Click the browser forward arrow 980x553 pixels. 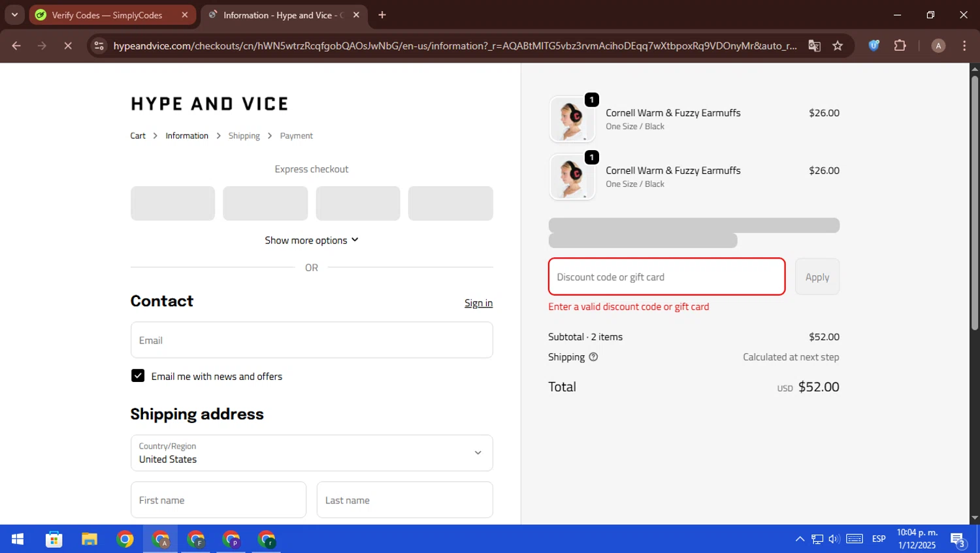[x=42, y=46]
